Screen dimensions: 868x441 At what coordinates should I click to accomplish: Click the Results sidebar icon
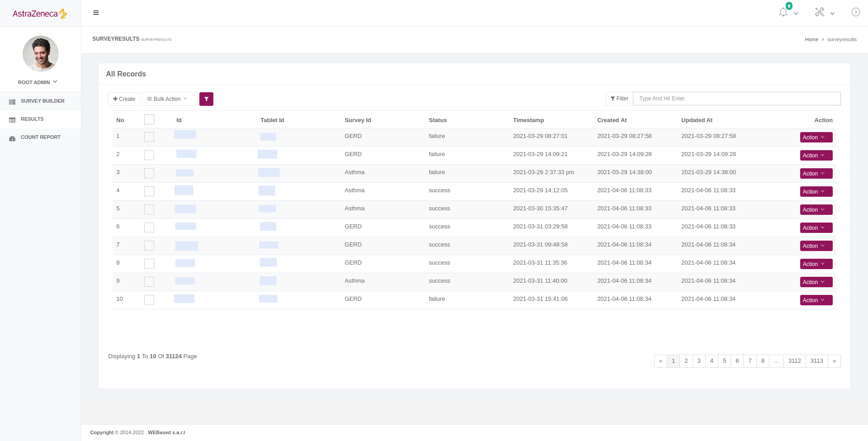[12, 120]
